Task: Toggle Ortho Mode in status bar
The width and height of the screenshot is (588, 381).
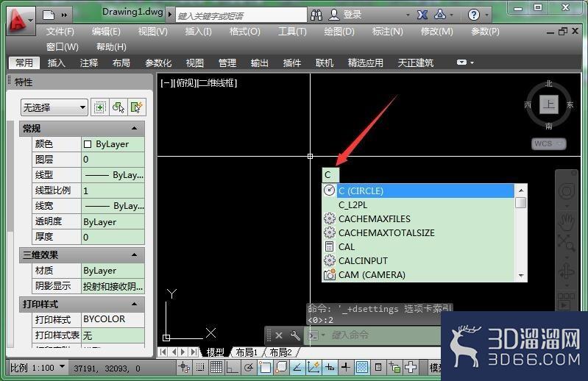Action: click(x=232, y=367)
